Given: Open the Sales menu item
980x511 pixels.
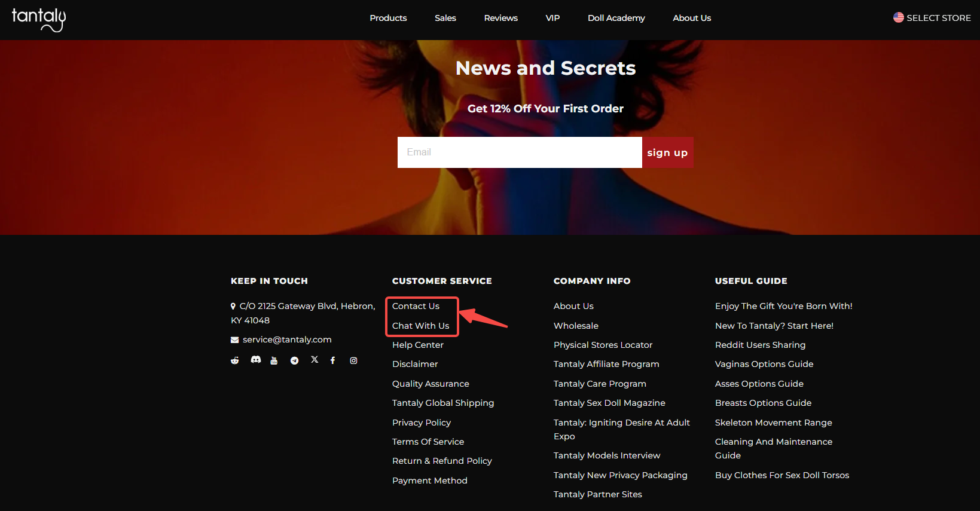Looking at the screenshot, I should pos(445,18).
